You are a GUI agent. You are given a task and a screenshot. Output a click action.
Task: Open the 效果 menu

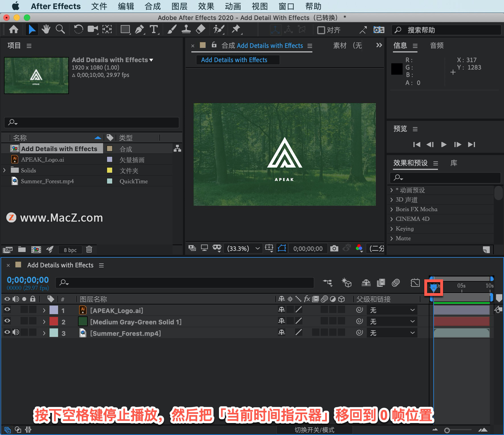(x=206, y=6)
